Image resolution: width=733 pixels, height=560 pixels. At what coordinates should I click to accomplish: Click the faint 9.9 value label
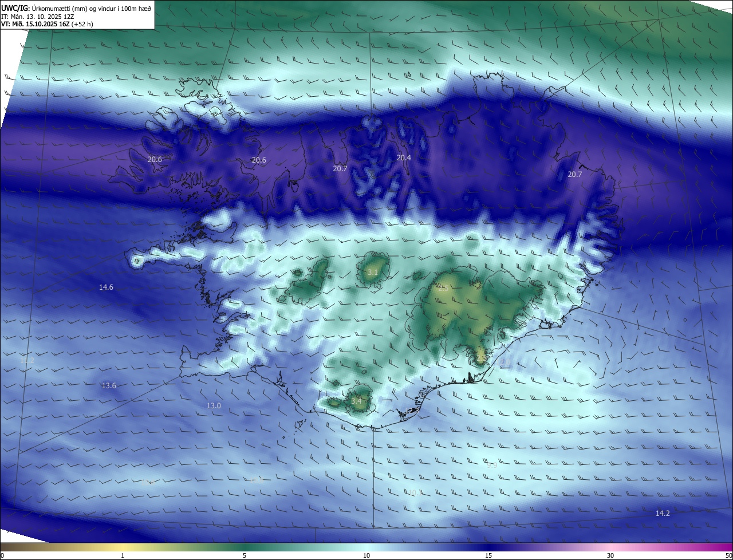coord(492,466)
